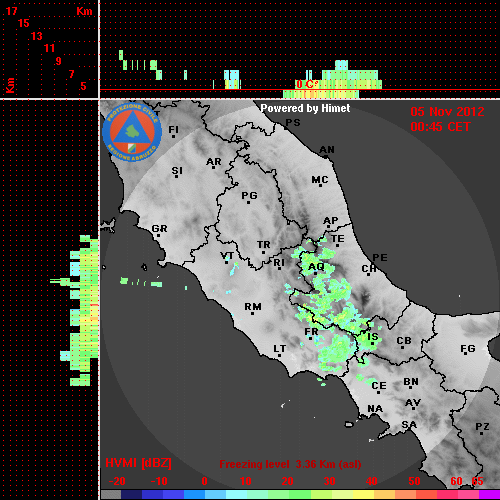The height and width of the screenshot is (500, 500).
Task: Click the AQ city label
Action: click(x=316, y=267)
